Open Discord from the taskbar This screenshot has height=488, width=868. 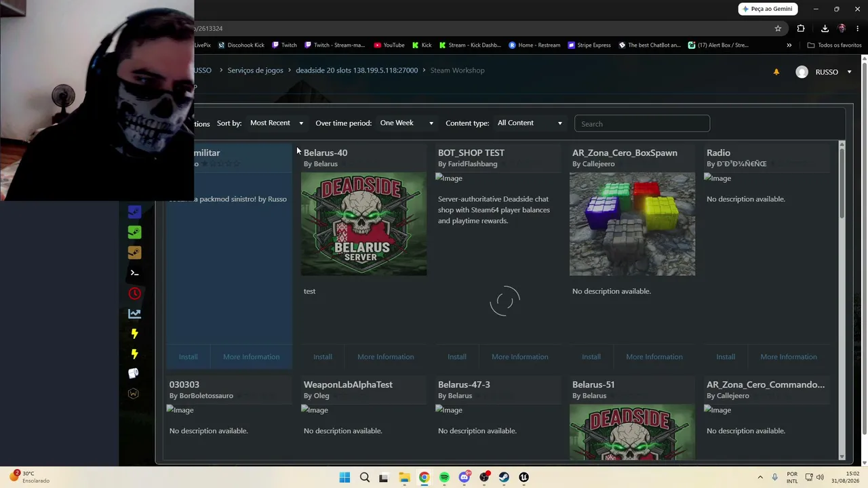coord(464,477)
